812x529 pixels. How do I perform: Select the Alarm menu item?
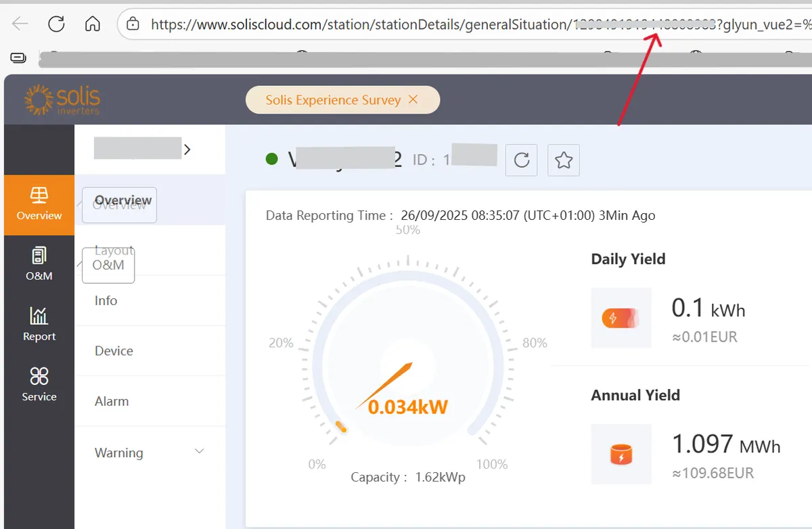tap(112, 401)
